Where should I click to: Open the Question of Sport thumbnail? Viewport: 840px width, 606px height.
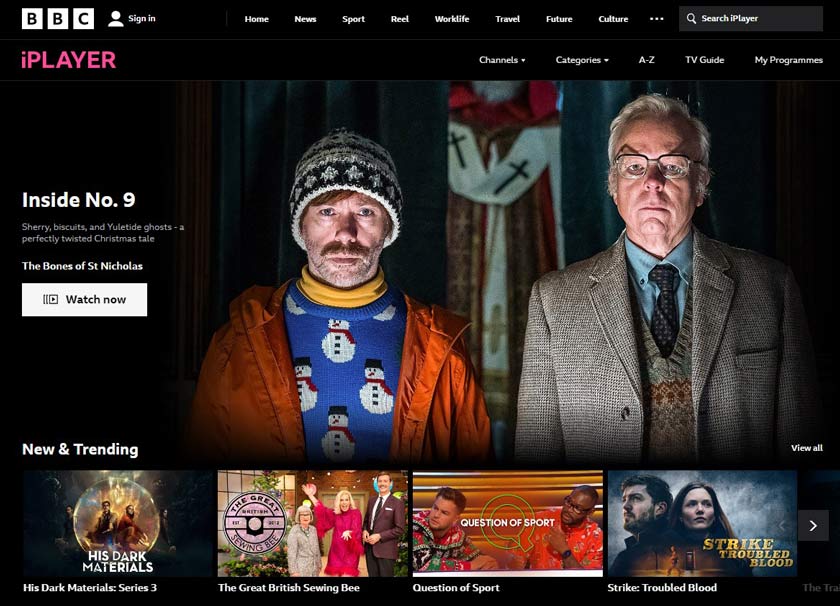[x=507, y=523]
